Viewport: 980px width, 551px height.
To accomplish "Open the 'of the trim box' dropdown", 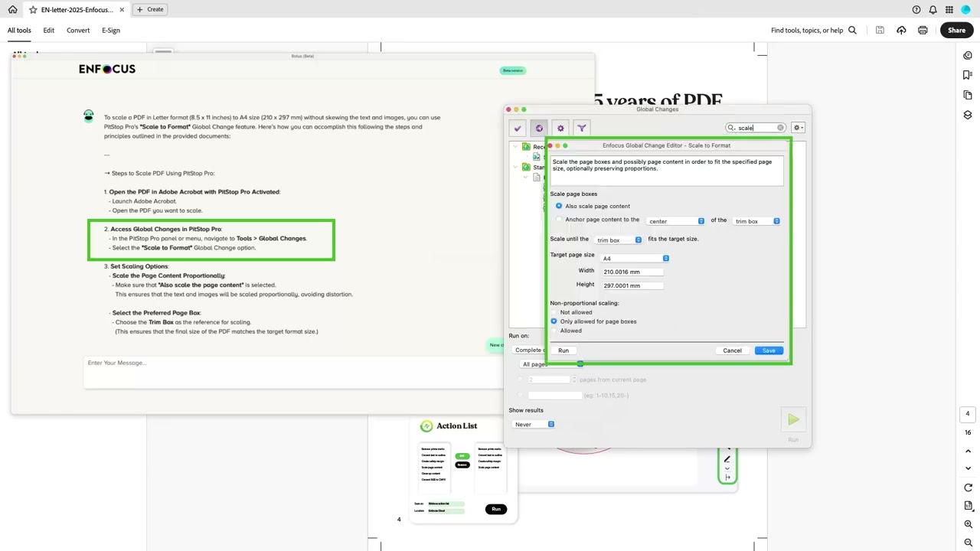I will (756, 221).
